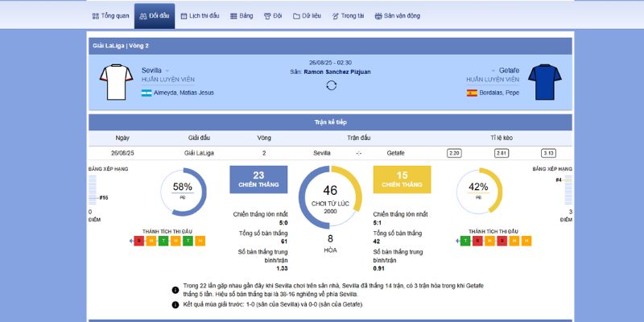Screen dimensions: 644x322
Task: Click 'Giải LaLiga' in the match row
Action: (x=199, y=153)
